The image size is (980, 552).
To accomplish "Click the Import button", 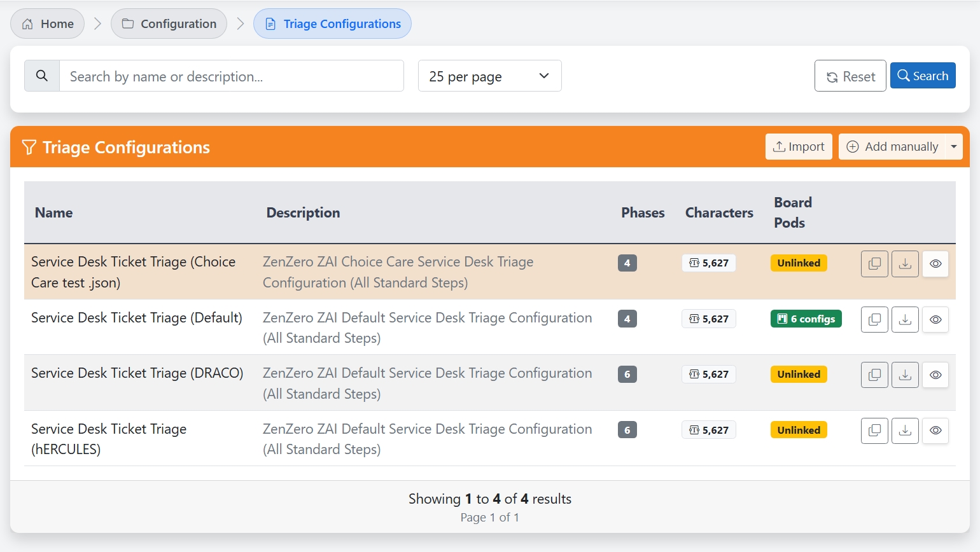I will 799,147.
